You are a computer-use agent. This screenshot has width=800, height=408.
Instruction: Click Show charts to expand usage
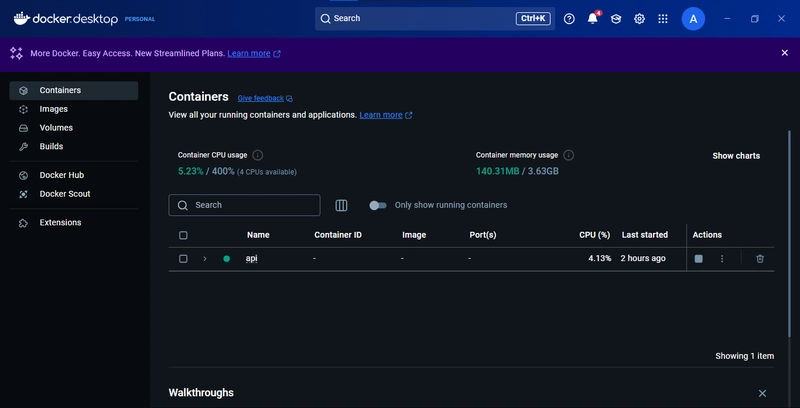736,156
